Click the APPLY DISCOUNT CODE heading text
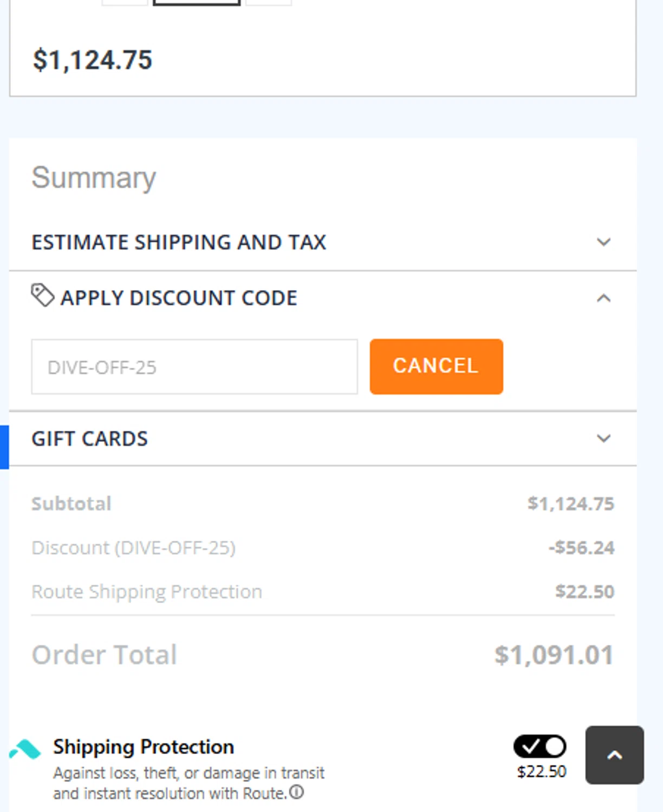 point(179,298)
